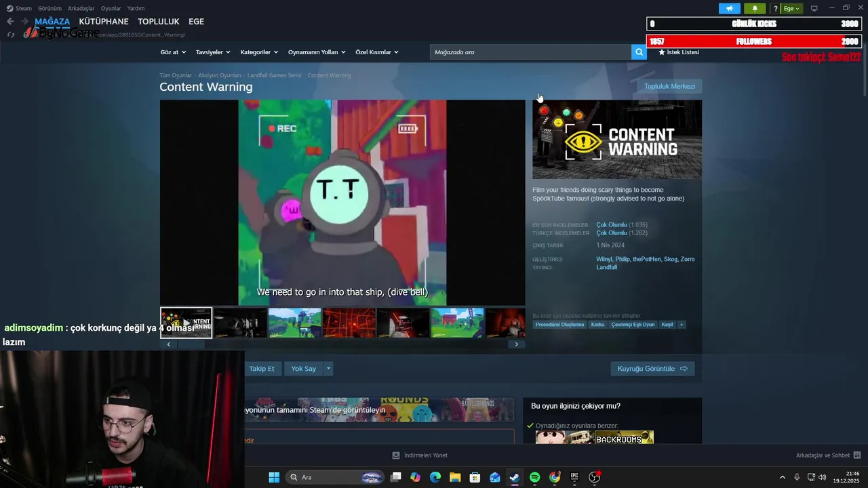Open Aksiyon Oyunları breadcrumb link

point(220,75)
